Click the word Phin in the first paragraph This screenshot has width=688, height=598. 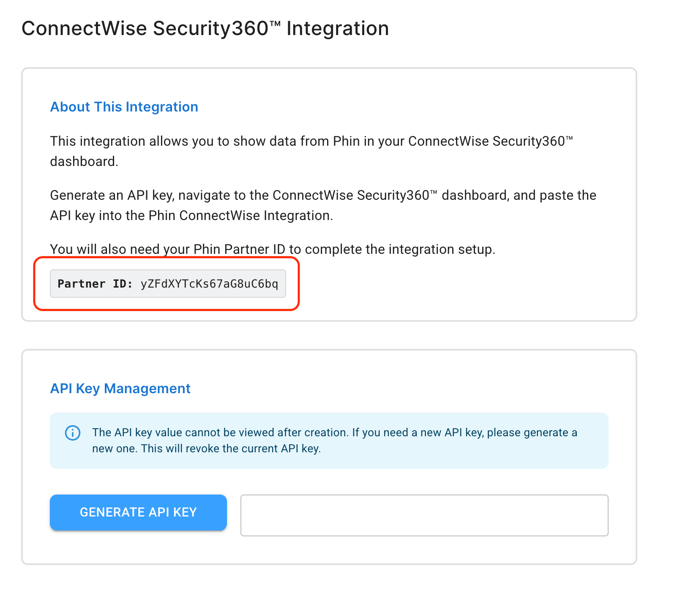pos(346,141)
